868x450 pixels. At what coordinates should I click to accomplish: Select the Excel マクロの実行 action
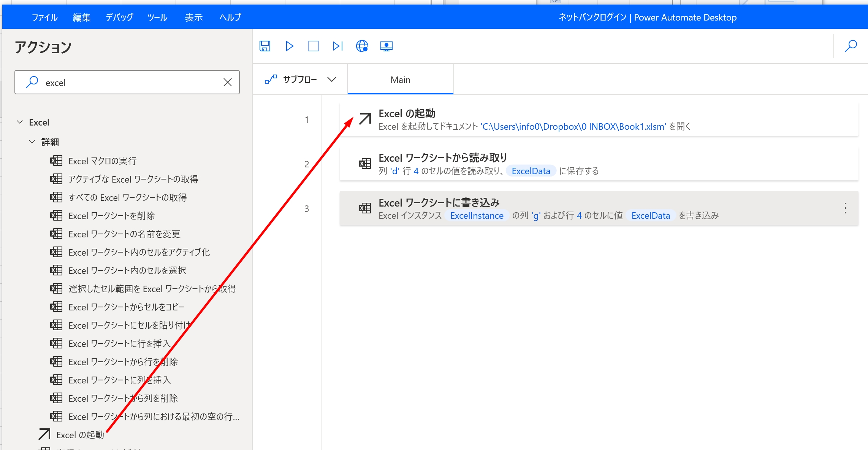[x=102, y=161]
